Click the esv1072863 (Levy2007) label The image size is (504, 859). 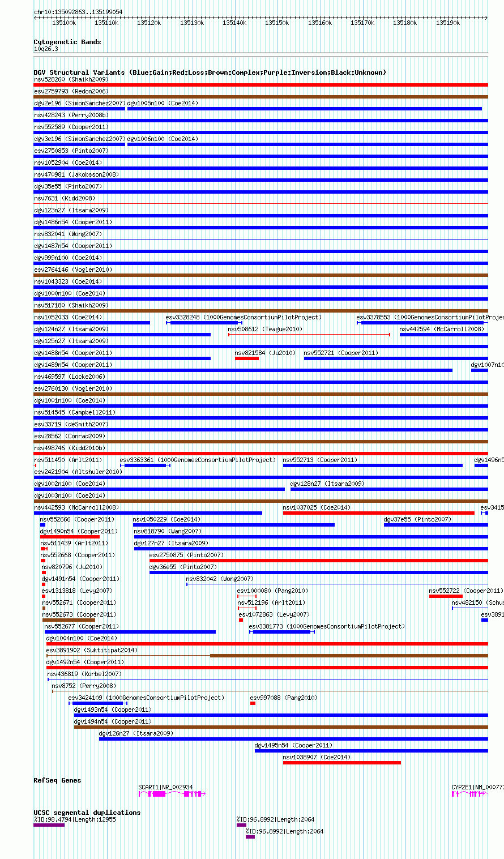(274, 614)
